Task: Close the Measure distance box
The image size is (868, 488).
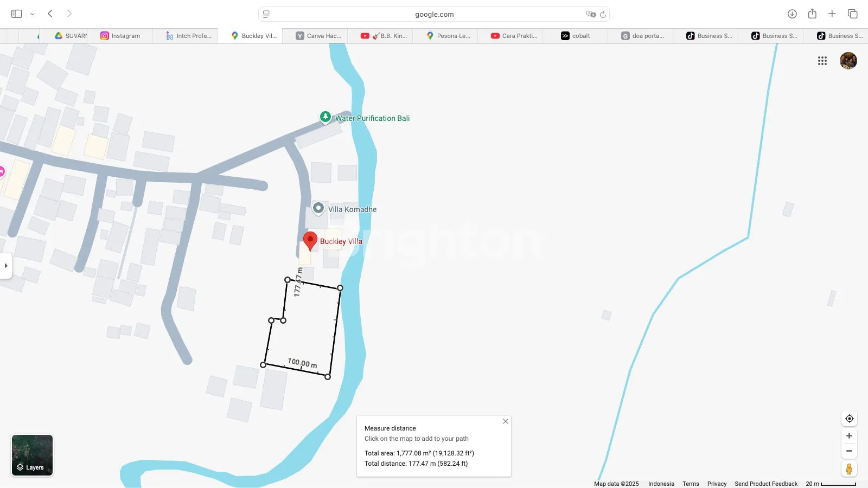Action: click(505, 421)
